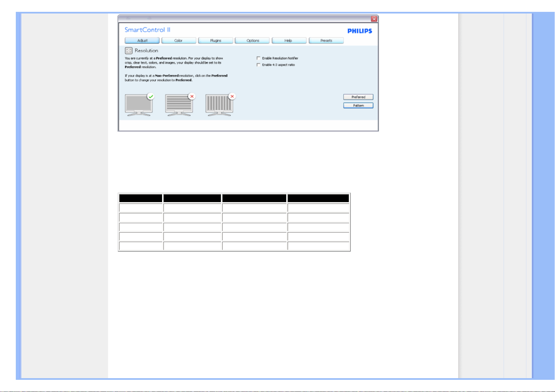Image resolution: width=555 pixels, height=392 pixels.
Task: Close the SmartControl II window
Action: [x=374, y=19]
